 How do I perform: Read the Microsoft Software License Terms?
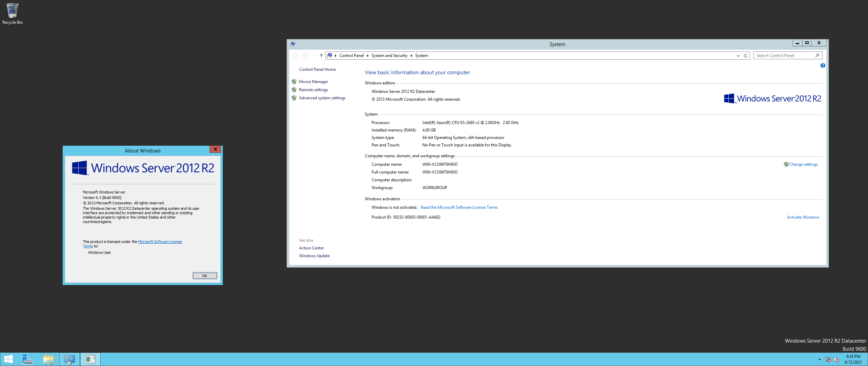point(459,207)
